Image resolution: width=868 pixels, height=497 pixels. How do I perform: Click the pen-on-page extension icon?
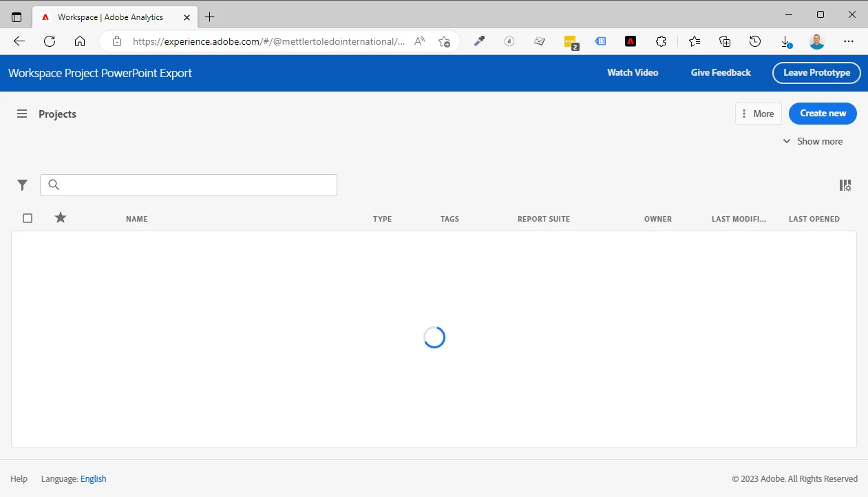tap(540, 41)
